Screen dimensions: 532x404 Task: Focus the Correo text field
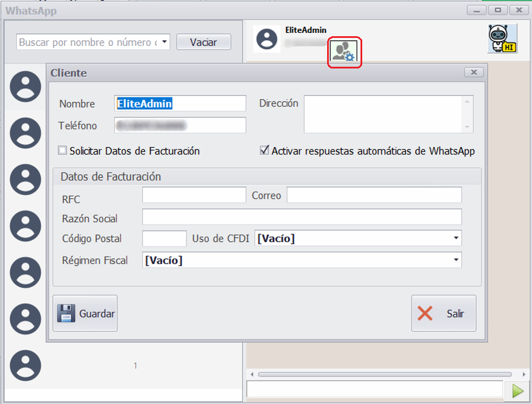374,195
